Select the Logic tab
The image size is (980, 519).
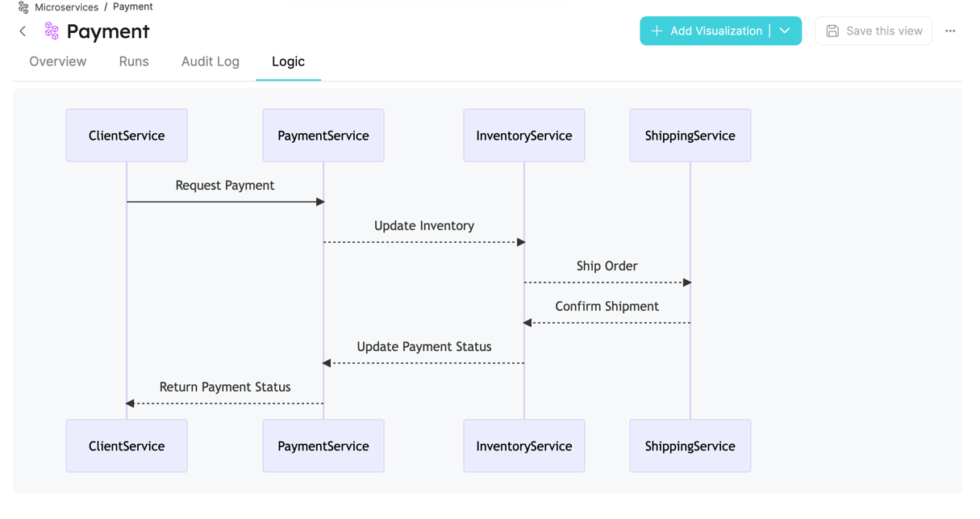click(288, 61)
